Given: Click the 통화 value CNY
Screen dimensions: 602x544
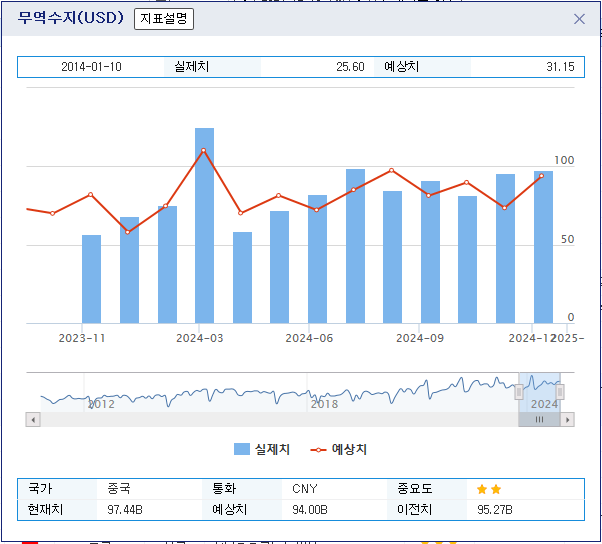Looking at the screenshot, I should [304, 489].
